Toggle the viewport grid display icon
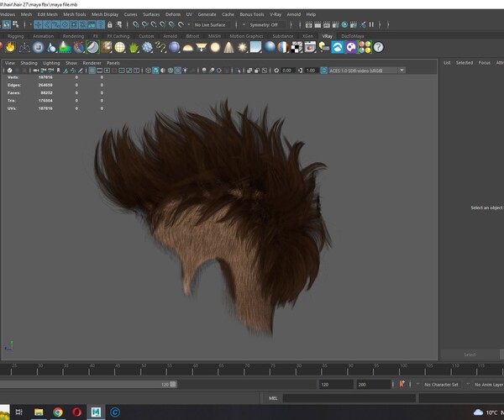This screenshot has width=504, height=420. (92, 71)
